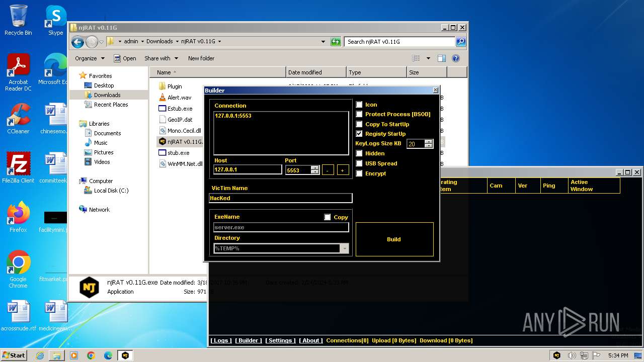
Task: Open Internet Explorer from taskbar
Action: coord(40,355)
